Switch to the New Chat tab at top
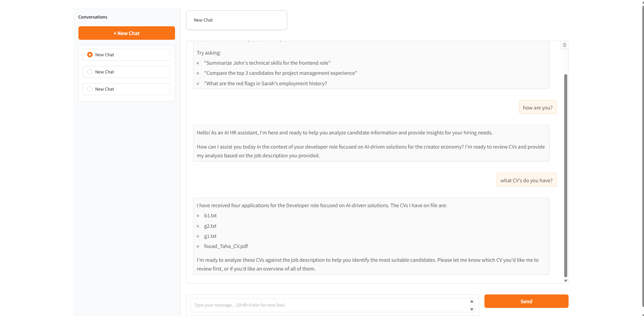 (236, 20)
